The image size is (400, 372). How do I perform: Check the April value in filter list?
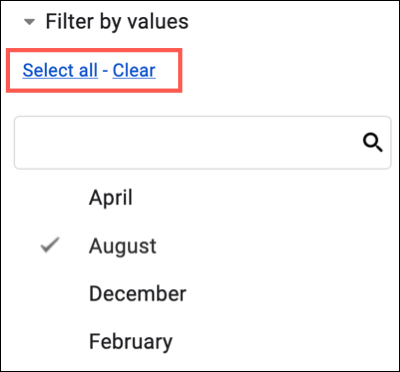[x=111, y=198]
